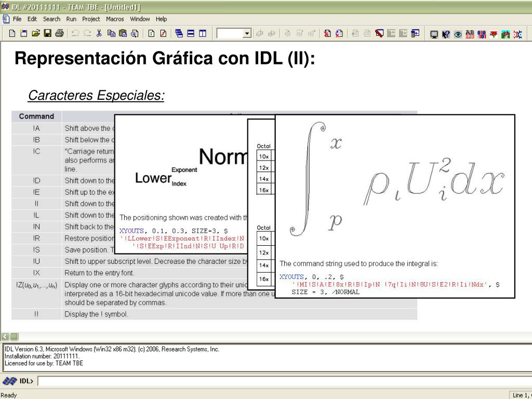Click the integral image with rho U dx
This screenshot has height=399, width=532.
click(x=396, y=179)
